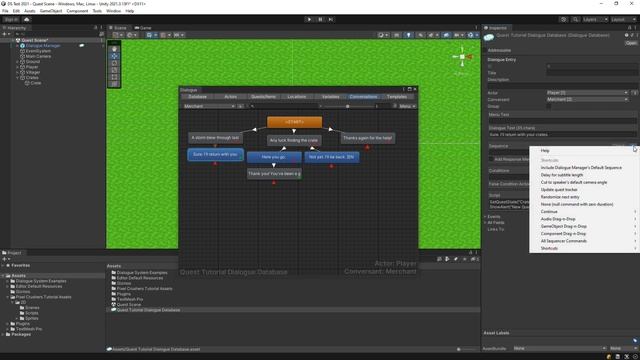Image resolution: width=640 pixels, height=360 pixels.
Task: Click the global search magnifier icon
Action: (x=575, y=20)
